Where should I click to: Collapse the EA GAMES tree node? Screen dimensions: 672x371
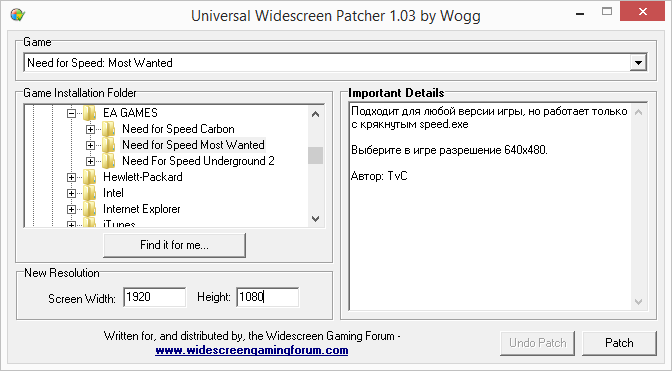[72, 114]
